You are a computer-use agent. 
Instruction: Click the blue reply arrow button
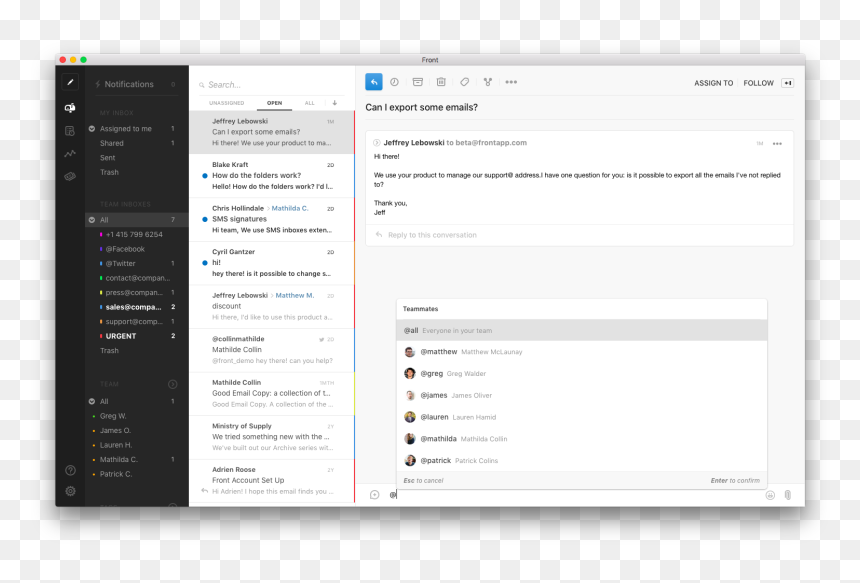pos(374,82)
